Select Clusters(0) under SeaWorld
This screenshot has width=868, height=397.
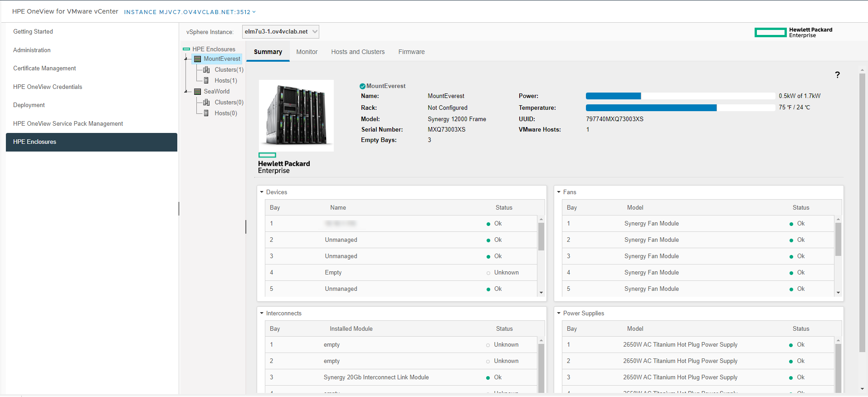click(x=229, y=103)
